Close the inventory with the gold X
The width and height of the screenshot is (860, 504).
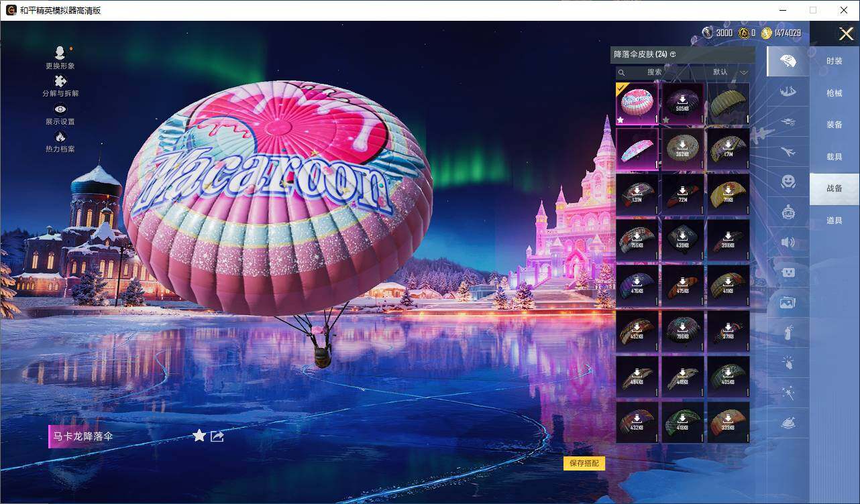tap(847, 34)
